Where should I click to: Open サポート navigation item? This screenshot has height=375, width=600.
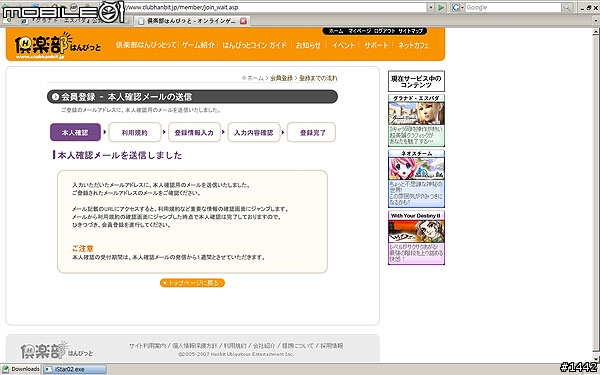[376, 45]
